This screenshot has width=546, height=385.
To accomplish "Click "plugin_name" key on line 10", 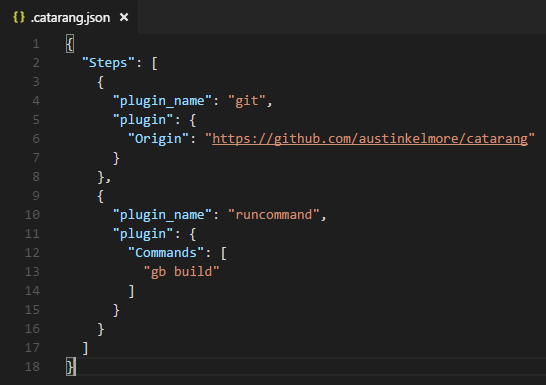I will 162,215.
